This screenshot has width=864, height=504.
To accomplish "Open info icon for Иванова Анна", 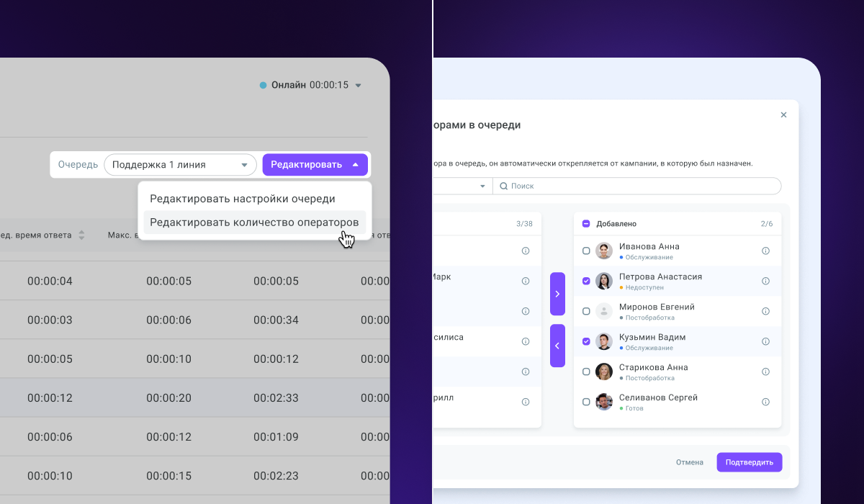I will point(765,251).
